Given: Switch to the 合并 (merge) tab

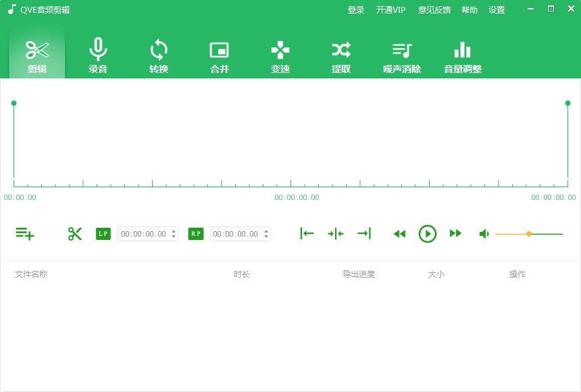Looking at the screenshot, I should tap(219, 55).
